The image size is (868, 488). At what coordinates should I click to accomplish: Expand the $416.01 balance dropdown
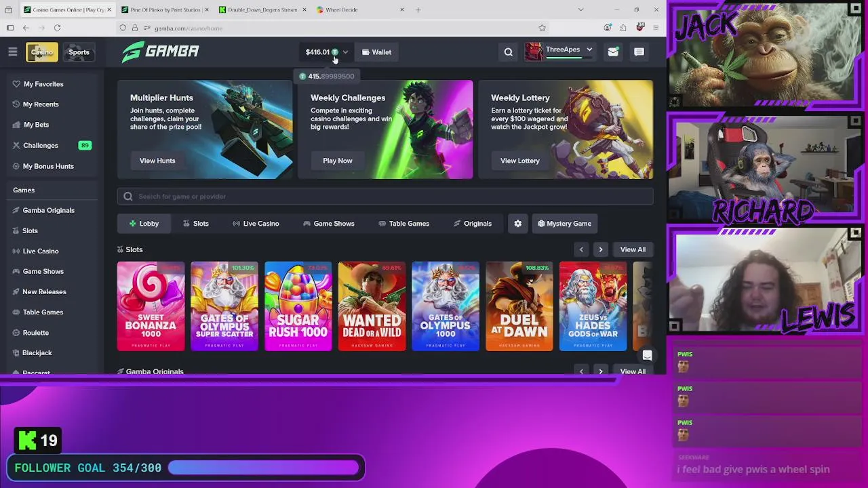pyautogui.click(x=326, y=52)
